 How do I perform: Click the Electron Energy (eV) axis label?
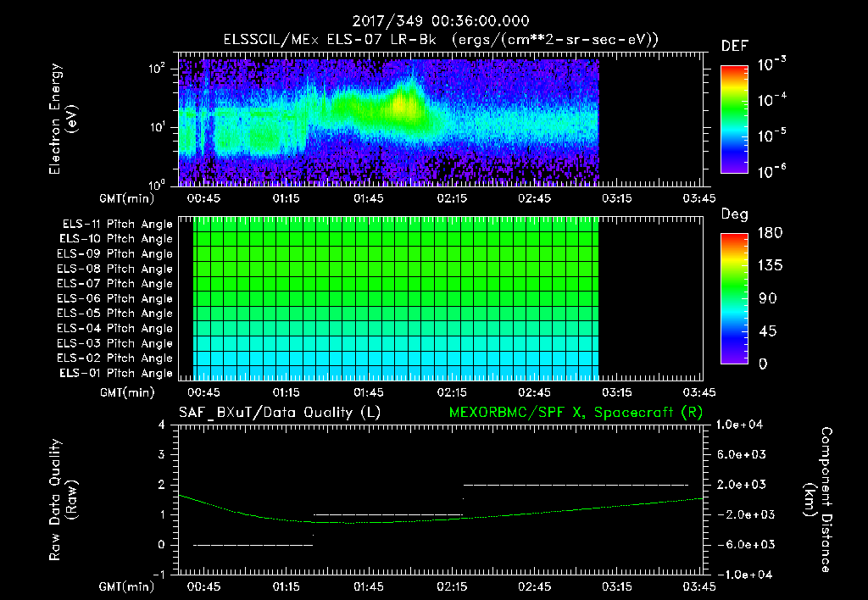(64, 119)
